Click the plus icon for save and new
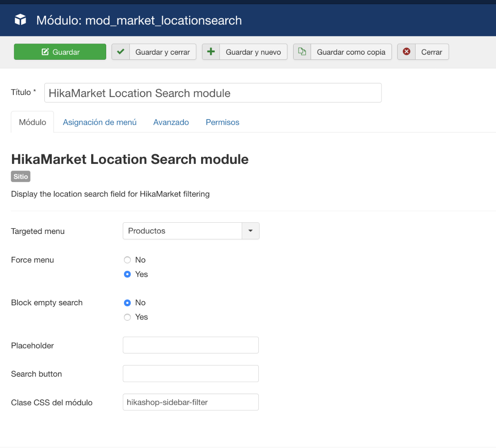The image size is (496, 448). point(211,51)
